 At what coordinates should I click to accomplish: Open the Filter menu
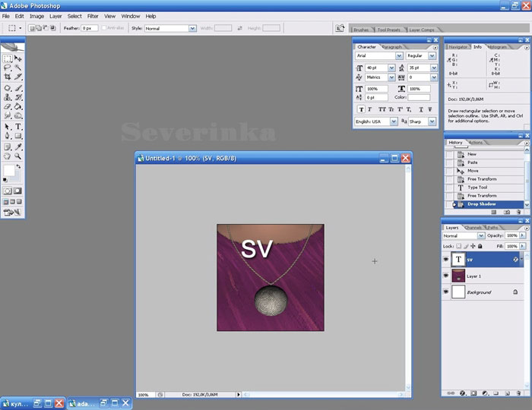pyautogui.click(x=93, y=15)
